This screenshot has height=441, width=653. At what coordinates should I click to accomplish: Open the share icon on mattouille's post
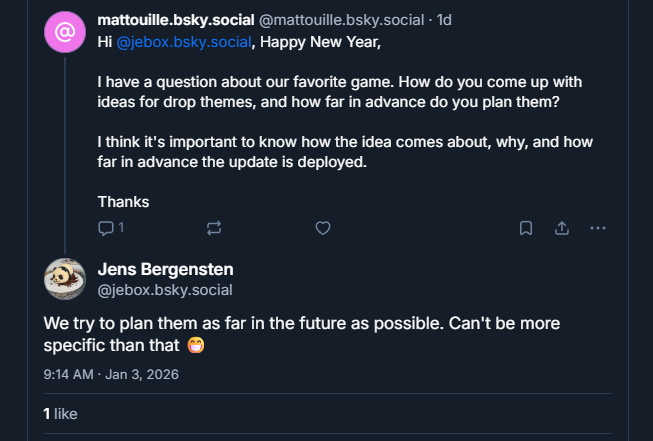point(562,228)
